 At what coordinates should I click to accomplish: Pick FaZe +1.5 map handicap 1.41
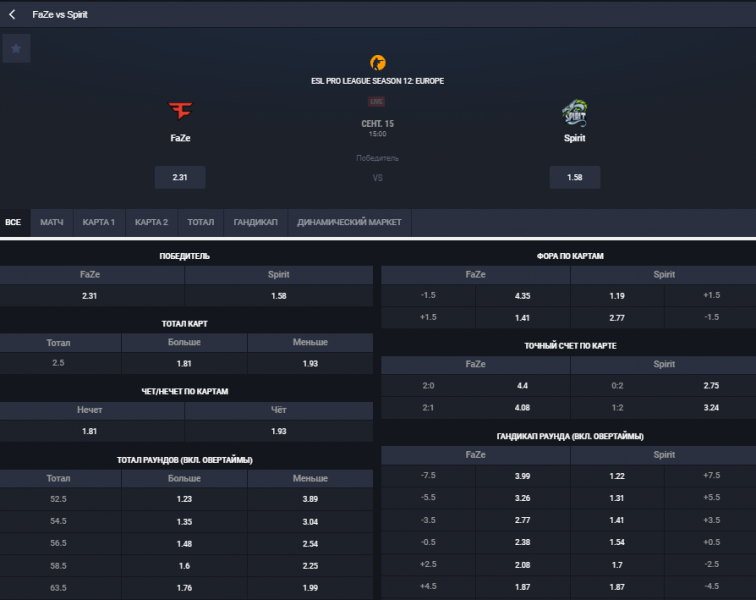pyautogui.click(x=523, y=318)
